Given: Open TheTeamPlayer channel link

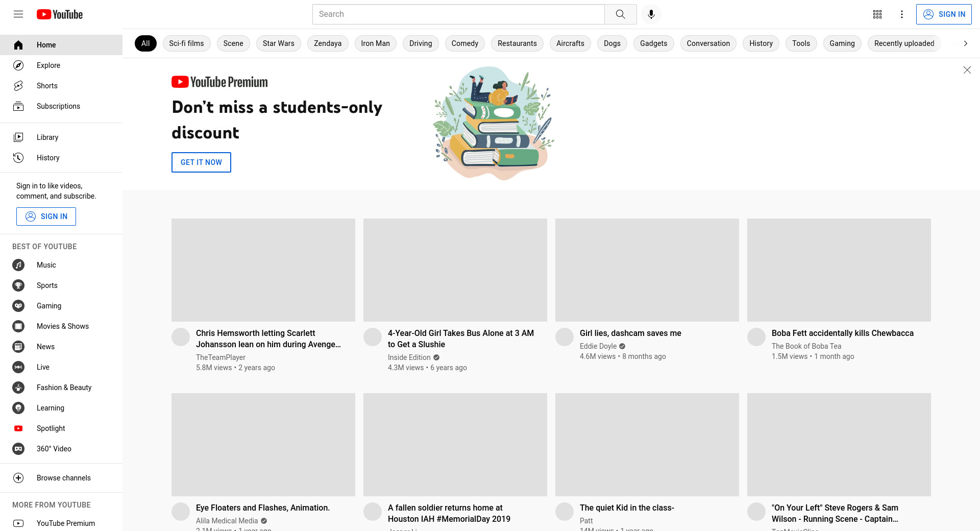Looking at the screenshot, I should coord(220,357).
